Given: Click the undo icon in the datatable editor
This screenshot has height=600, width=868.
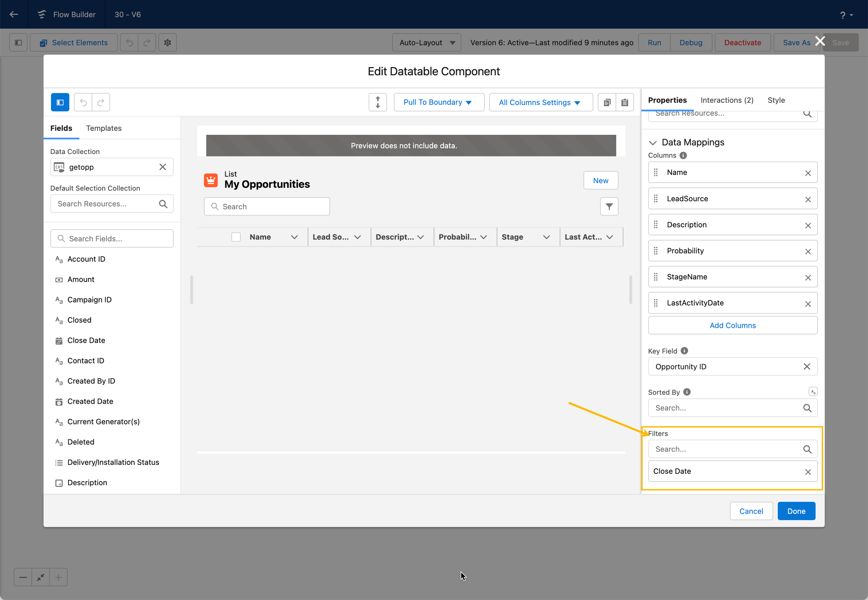Looking at the screenshot, I should (x=83, y=102).
